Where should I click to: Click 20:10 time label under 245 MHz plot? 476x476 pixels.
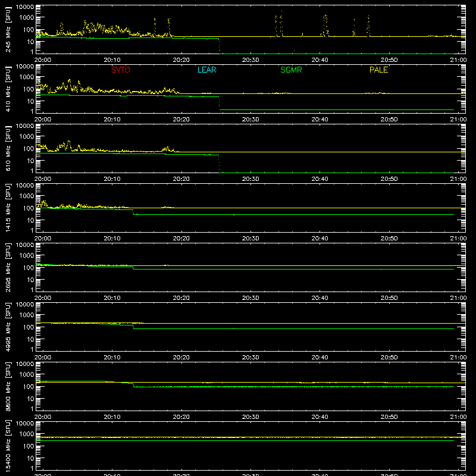coord(112,60)
